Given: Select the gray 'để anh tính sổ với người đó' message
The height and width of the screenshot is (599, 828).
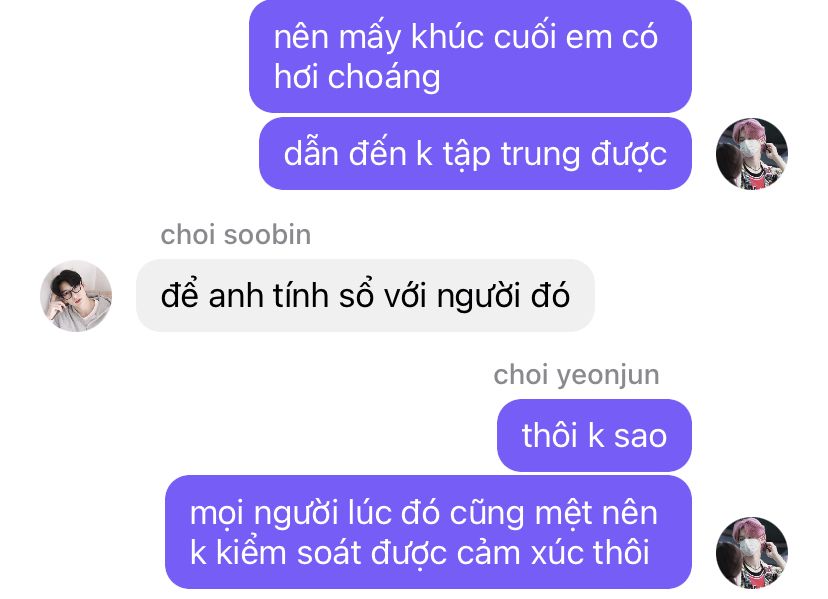Looking at the screenshot, I should click(x=365, y=295).
